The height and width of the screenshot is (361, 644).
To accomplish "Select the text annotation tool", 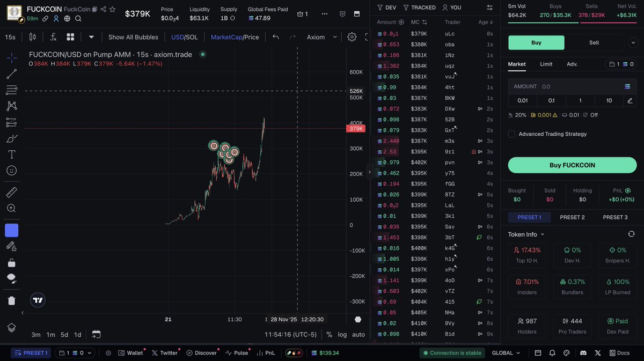I will click(11, 154).
